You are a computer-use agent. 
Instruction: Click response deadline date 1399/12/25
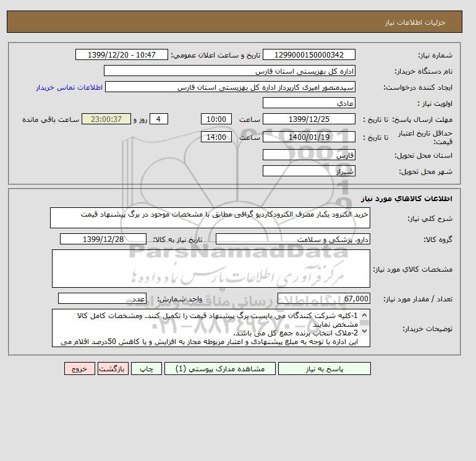[x=308, y=119]
